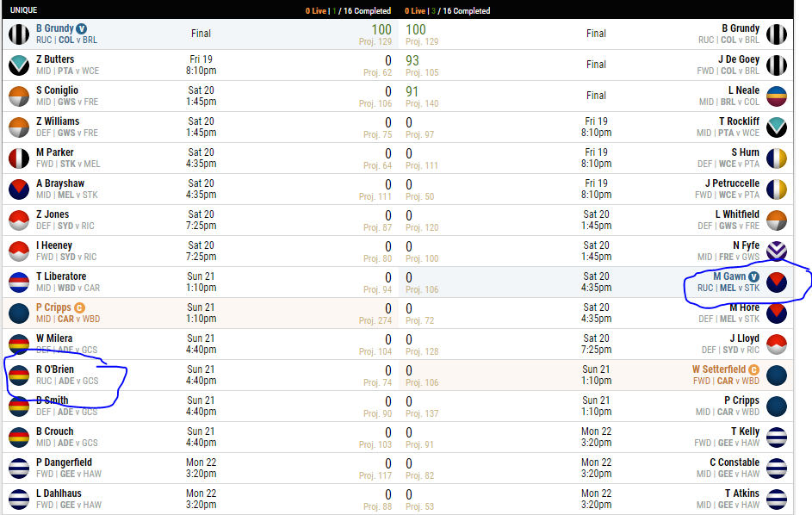Click S Hurn's West Coast jersey icon
The width and height of the screenshot is (812, 515).
[x=776, y=158]
